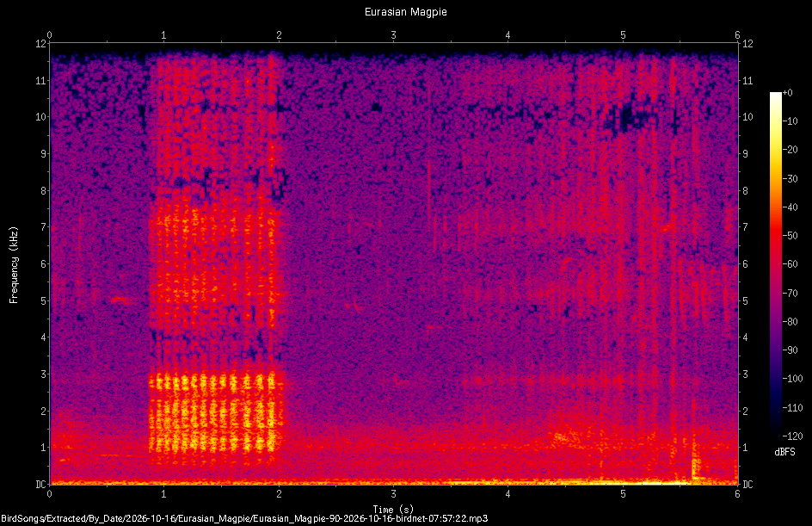Click the color scale gradient bar
The height and width of the screenshot is (526, 812).
coord(775,264)
